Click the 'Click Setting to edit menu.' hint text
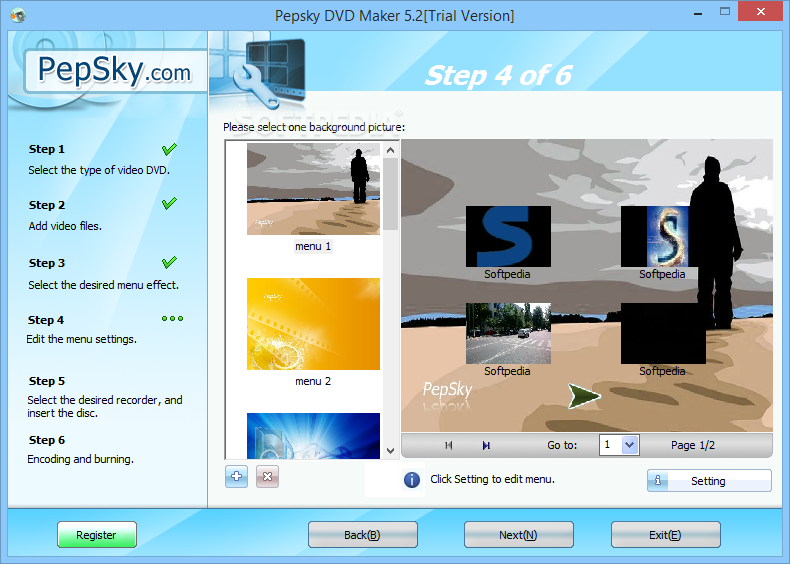Screen dimensions: 790x564 [x=492, y=479]
